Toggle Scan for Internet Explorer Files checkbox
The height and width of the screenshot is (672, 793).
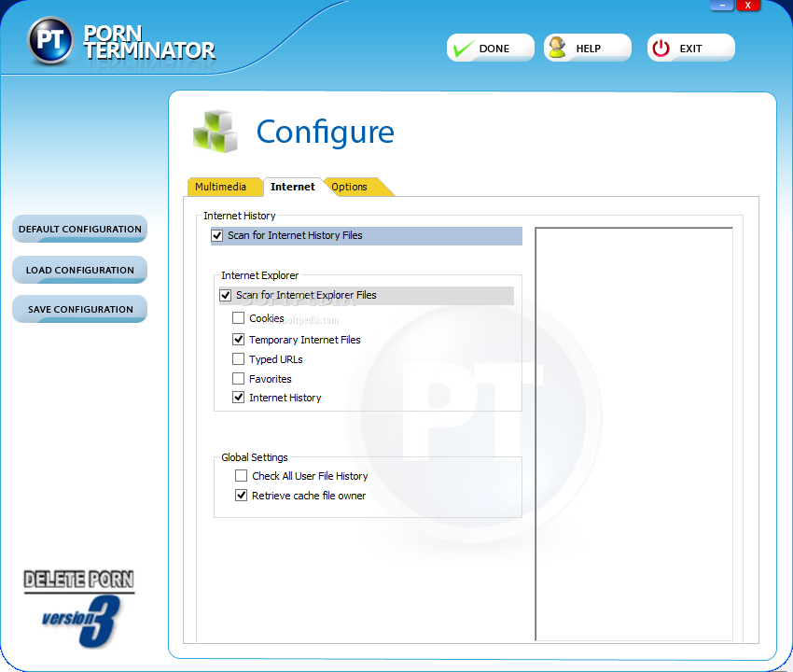(226, 295)
